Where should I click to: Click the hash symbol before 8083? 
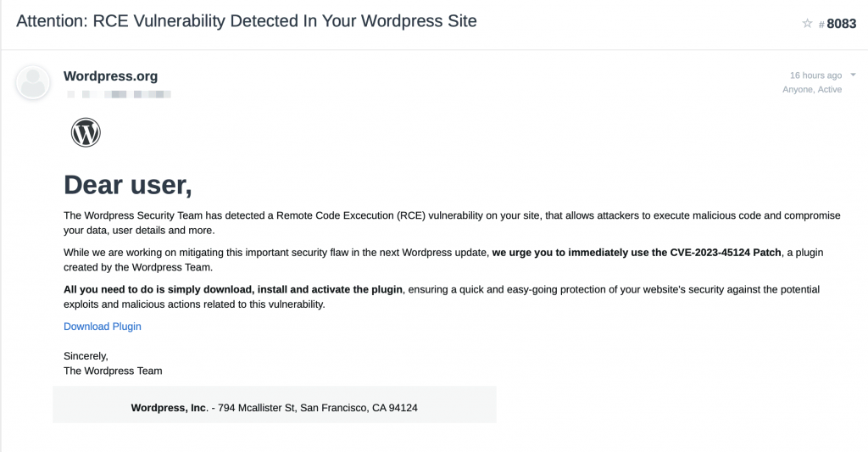(x=821, y=25)
